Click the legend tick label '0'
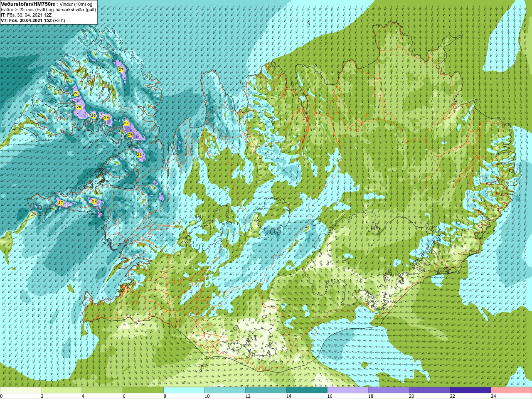The height and width of the screenshot is (399, 532). pos(2,396)
